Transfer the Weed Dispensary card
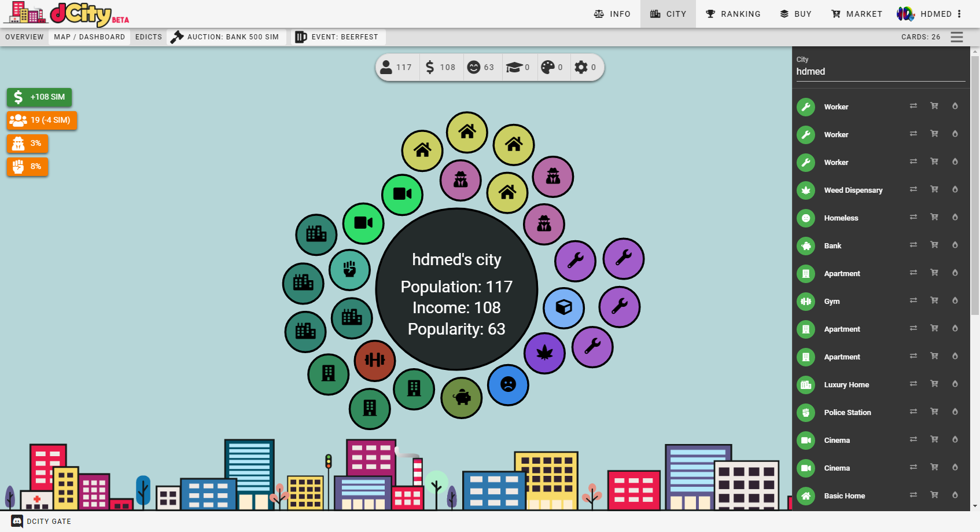The width and height of the screenshot is (980, 532). (x=913, y=189)
